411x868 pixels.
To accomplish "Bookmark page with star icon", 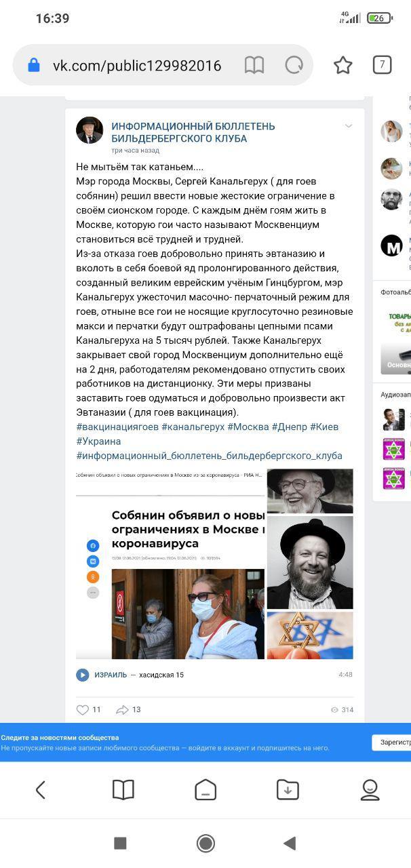I will [x=343, y=65].
